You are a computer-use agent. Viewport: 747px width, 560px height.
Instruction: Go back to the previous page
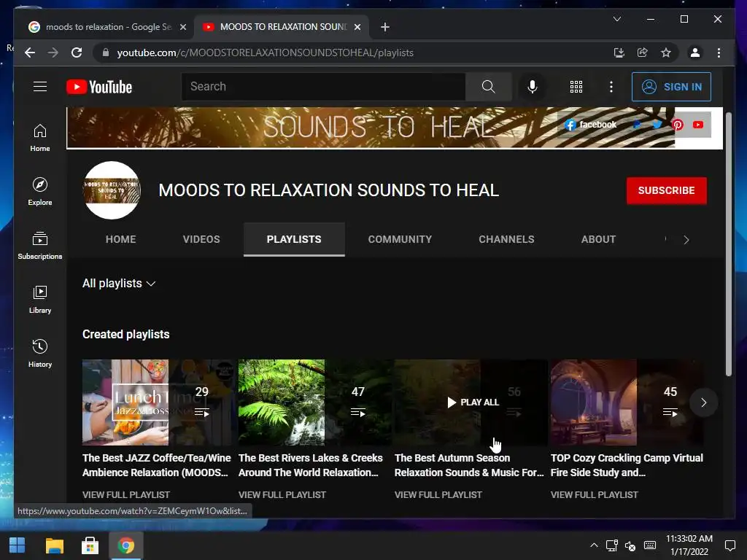tap(30, 52)
